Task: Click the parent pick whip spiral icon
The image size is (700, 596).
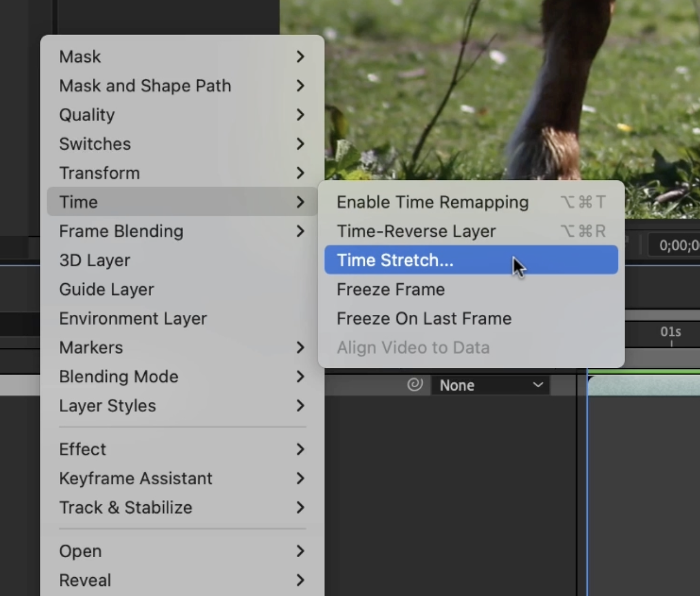Action: (415, 385)
